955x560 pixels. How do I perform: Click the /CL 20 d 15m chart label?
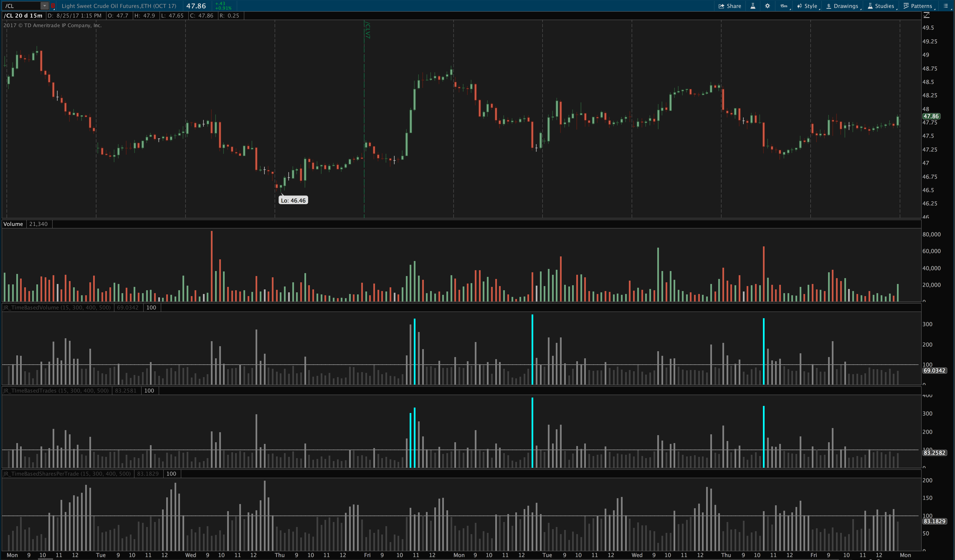(23, 15)
